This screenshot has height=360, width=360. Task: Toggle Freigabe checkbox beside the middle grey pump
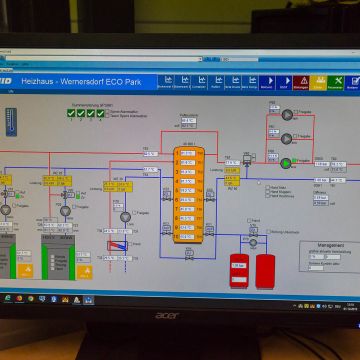click(295, 136)
